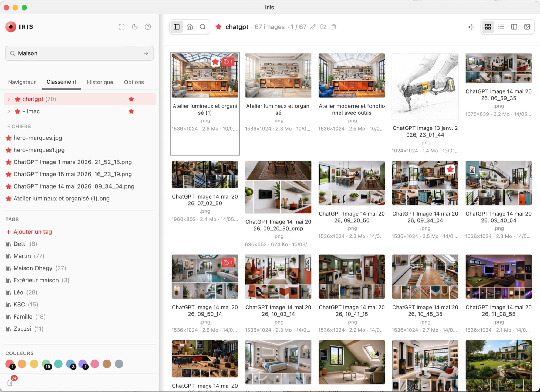The width and height of the screenshot is (540, 392).
Task: Select the teal color label swatch
Action: pos(58,364)
